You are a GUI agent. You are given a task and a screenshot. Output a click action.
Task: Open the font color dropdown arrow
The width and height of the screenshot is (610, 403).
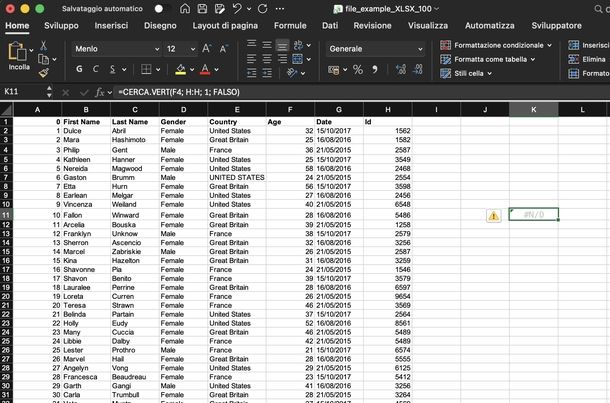coord(217,70)
